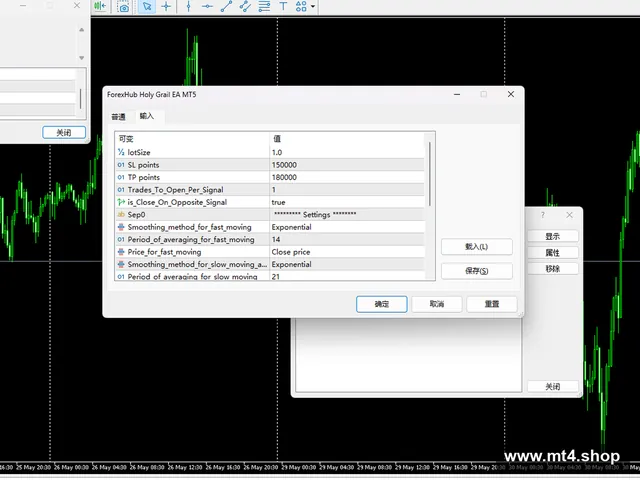Open Smoothing_method_for_fast_moving Exponential dropdown
Screen dimensions: 640x480
coord(347,227)
